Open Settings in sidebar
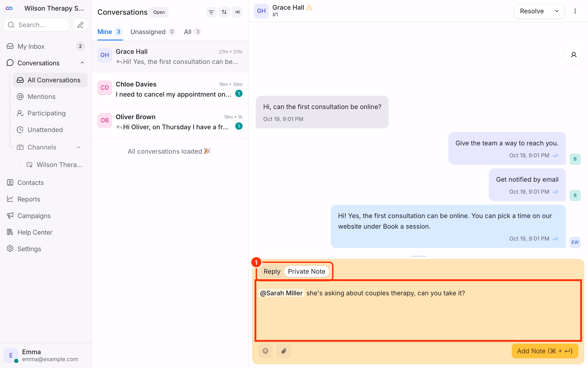 click(x=46, y=249)
